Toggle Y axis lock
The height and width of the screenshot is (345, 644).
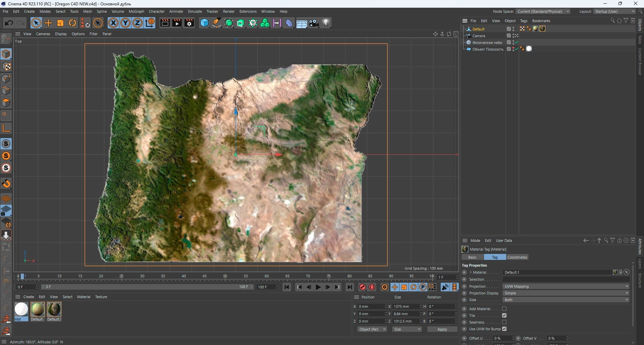[125, 23]
